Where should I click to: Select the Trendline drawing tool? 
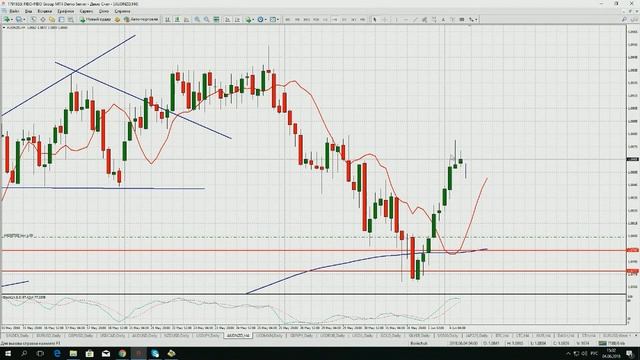pos(415,19)
